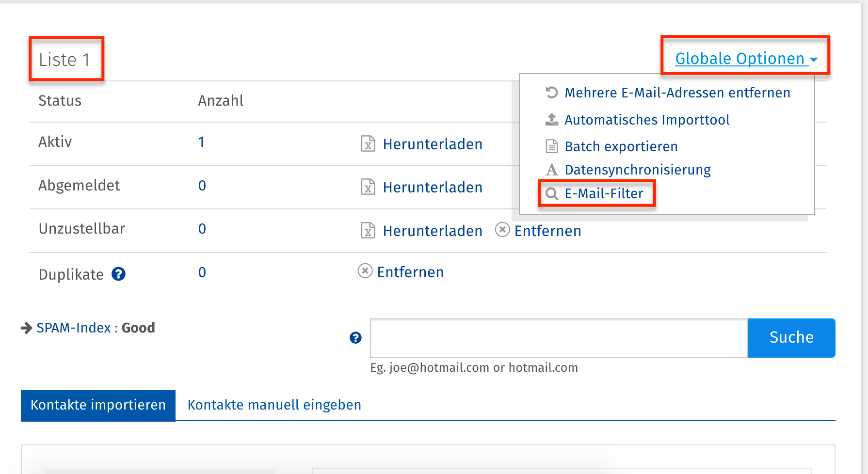Screen dimensions: 868x474
Task: Click the remove icon in Duplikate row
Action: (x=365, y=271)
